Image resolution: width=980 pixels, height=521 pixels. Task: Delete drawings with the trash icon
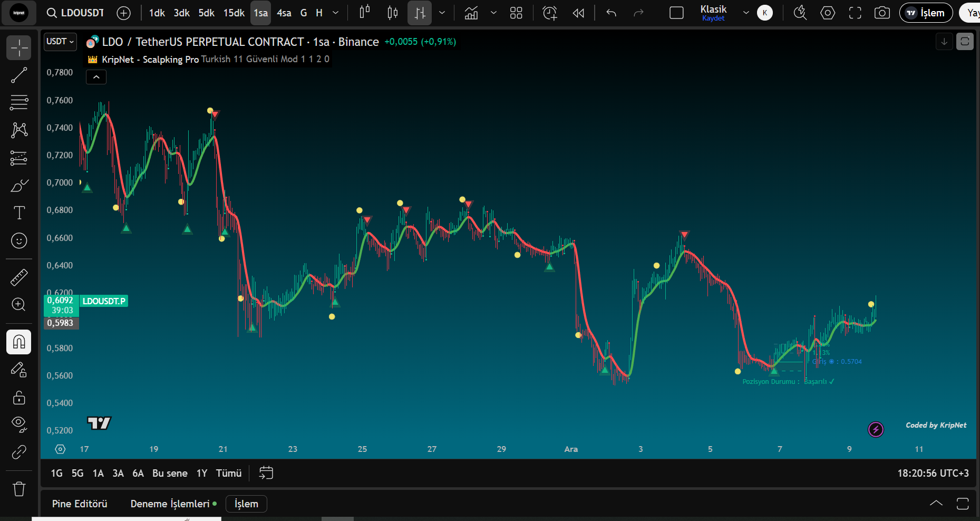point(19,489)
